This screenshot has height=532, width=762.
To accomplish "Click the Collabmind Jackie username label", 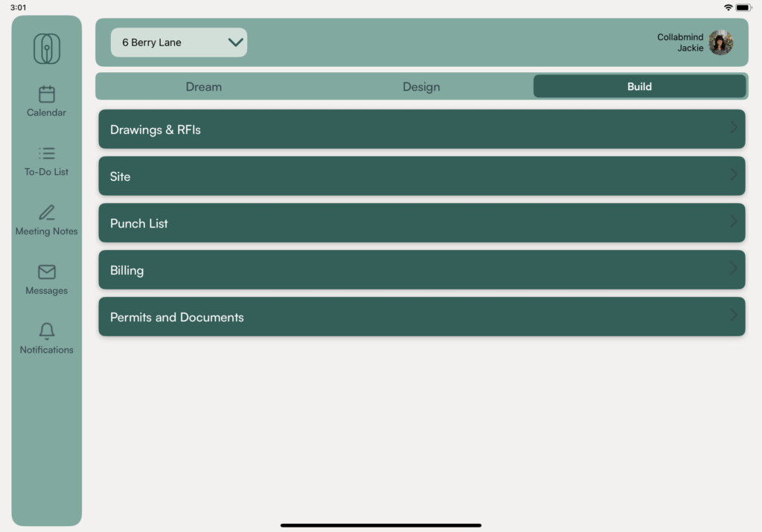I will pyautogui.click(x=680, y=42).
